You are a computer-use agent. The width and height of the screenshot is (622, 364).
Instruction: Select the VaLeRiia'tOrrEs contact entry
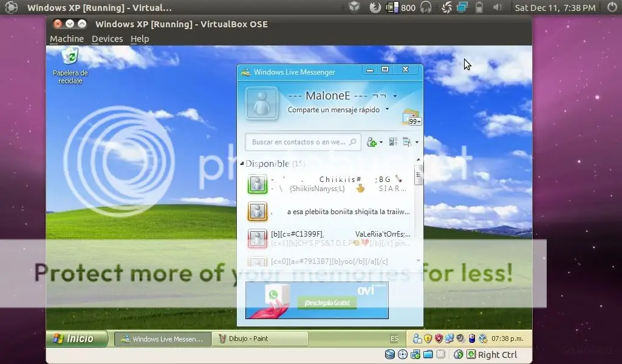[329, 238]
